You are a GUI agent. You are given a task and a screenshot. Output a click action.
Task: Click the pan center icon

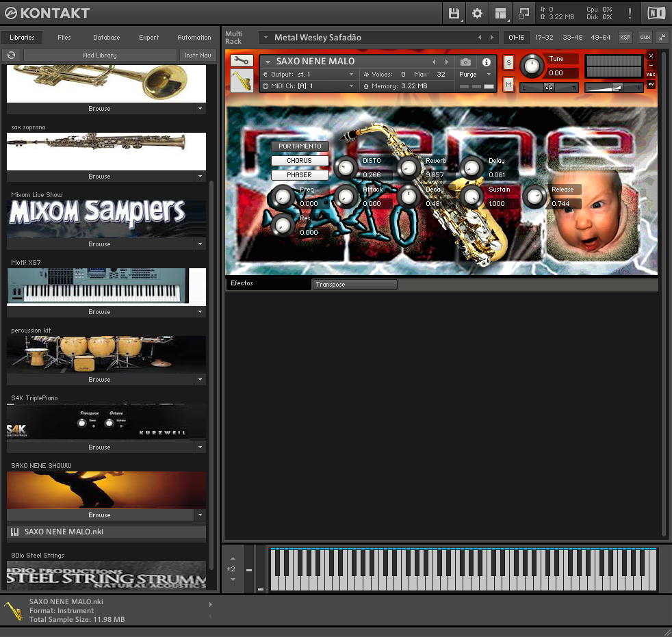click(x=549, y=88)
